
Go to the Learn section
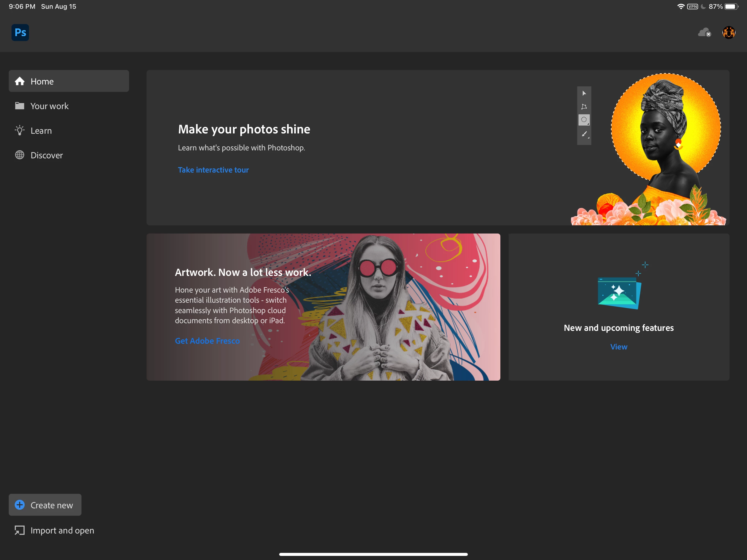coord(41,131)
